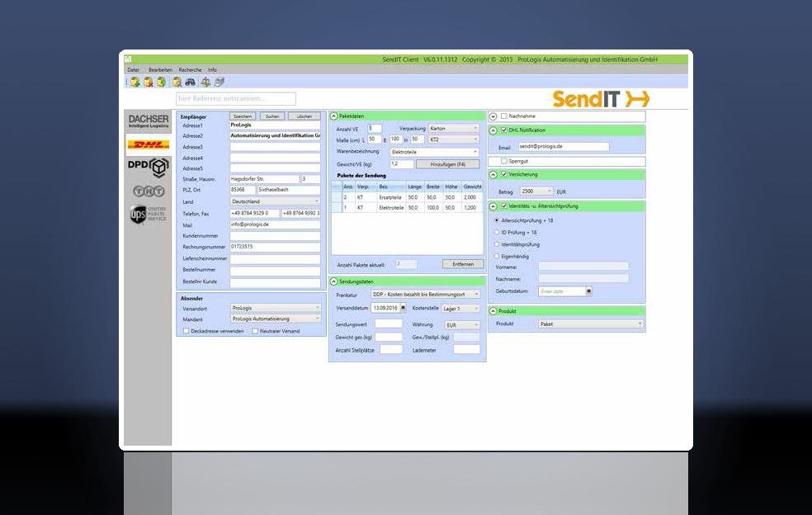Collapse the Produkt section
The height and width of the screenshot is (515, 812).
pyautogui.click(x=493, y=311)
